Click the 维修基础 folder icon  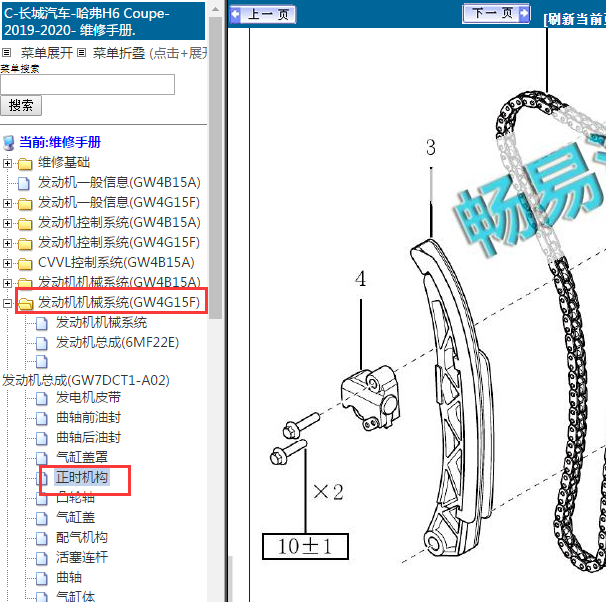coord(25,164)
